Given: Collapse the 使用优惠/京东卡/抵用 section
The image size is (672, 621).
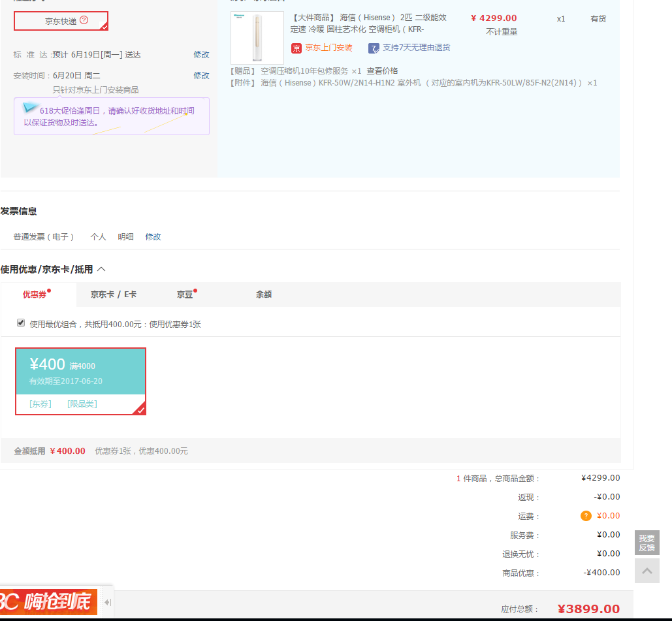Looking at the screenshot, I should pyautogui.click(x=102, y=269).
